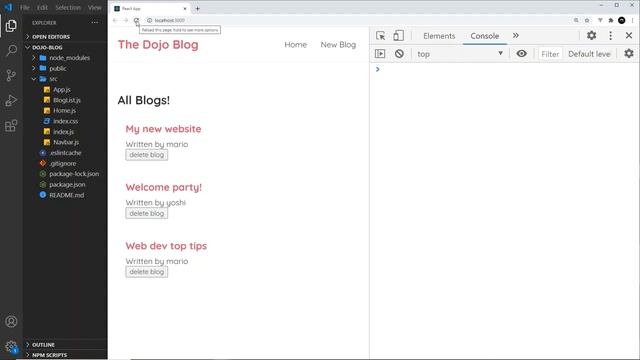This screenshot has height=360, width=640.
Task: Click the console prompt line
Action: pyautogui.click(x=504, y=69)
